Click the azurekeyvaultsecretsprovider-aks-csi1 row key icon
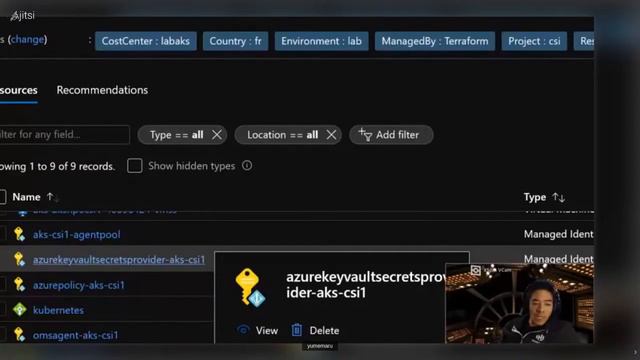Viewport: 640px width, 360px height. tap(19, 259)
